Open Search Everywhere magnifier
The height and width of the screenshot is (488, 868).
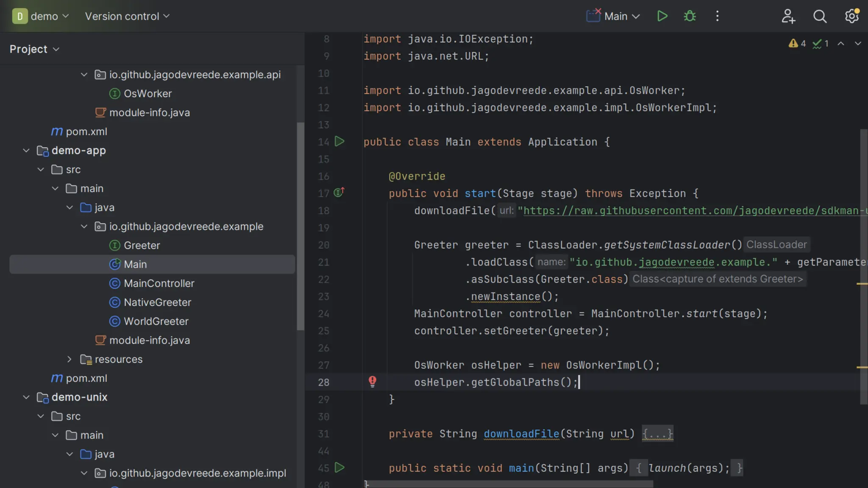click(x=820, y=16)
